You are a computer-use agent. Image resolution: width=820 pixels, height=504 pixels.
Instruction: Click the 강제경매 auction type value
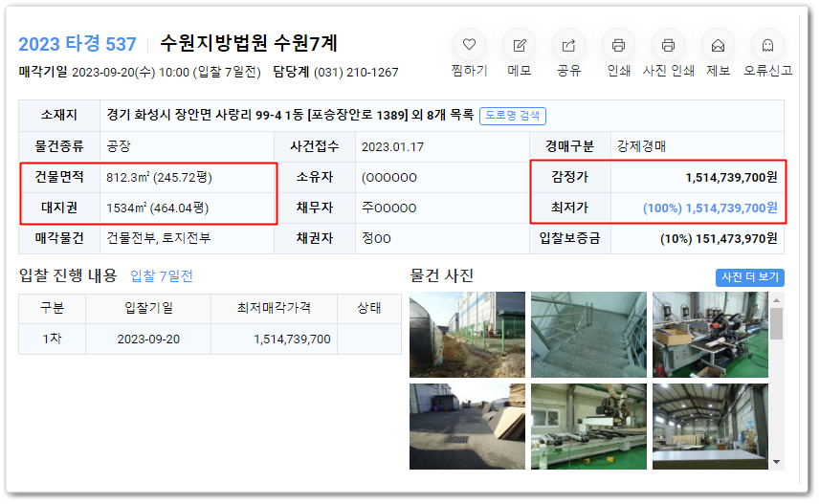click(x=641, y=146)
